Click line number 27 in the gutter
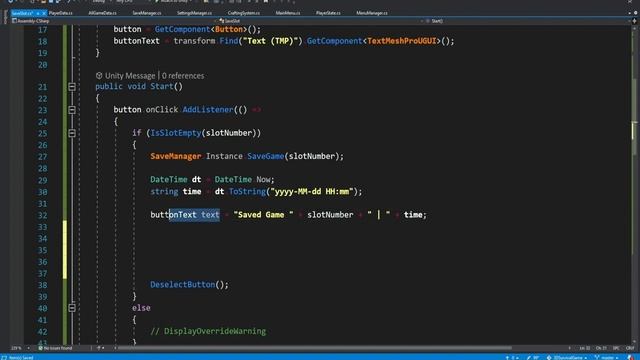640x360 pixels. coord(42,157)
